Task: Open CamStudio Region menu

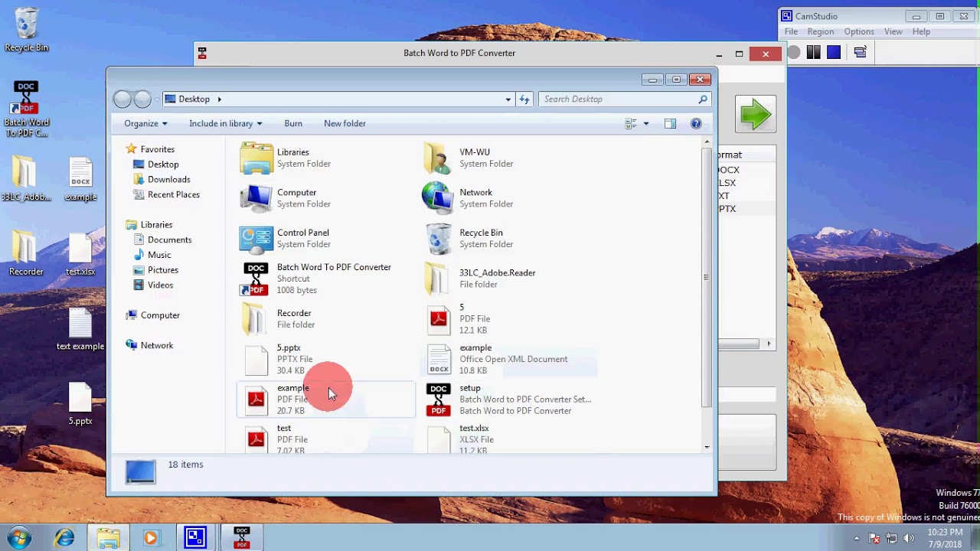Action: [x=820, y=31]
